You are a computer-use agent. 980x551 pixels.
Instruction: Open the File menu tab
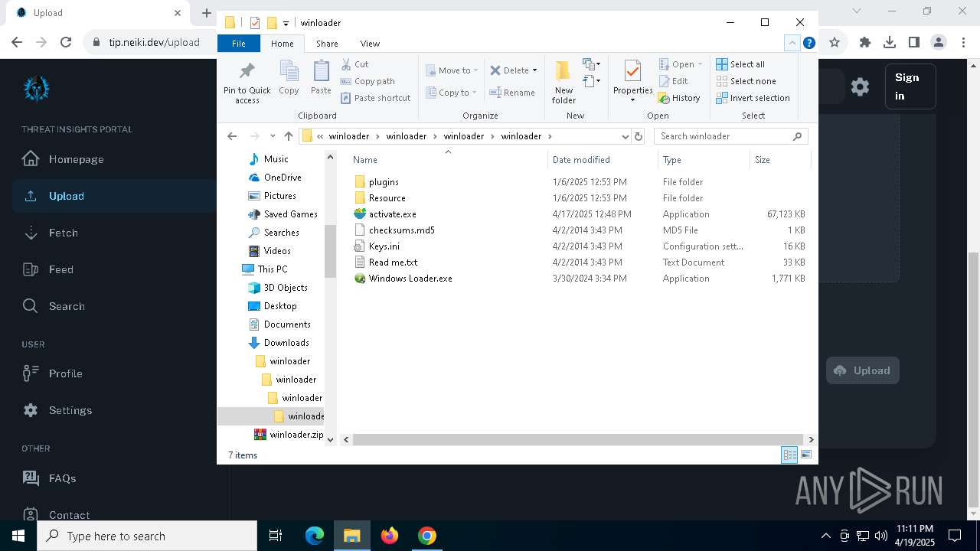click(x=239, y=44)
